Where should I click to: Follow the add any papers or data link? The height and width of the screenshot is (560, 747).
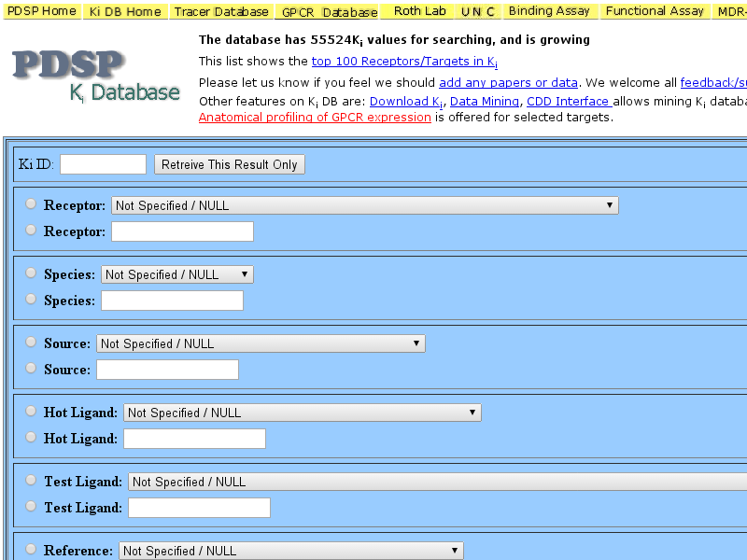coord(508,82)
